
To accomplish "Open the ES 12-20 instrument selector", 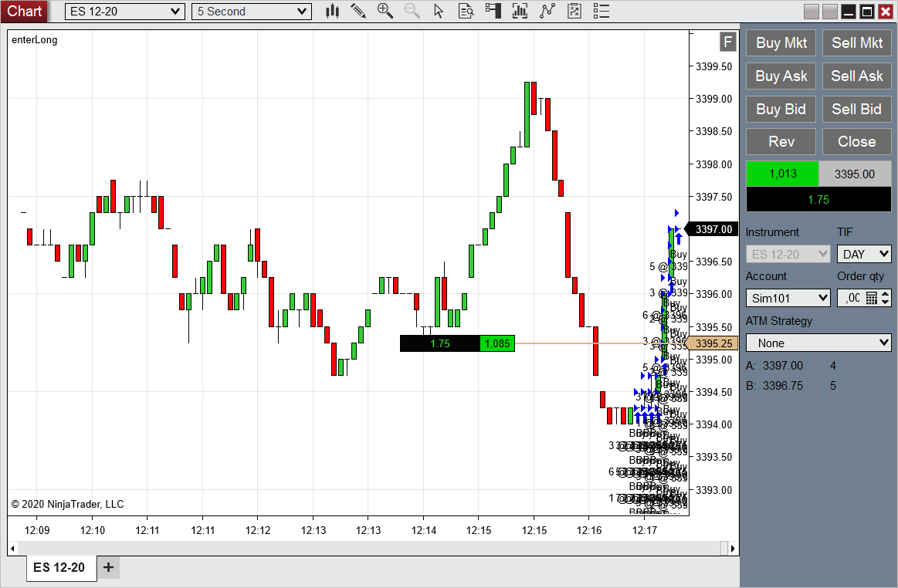I will 125,12.
